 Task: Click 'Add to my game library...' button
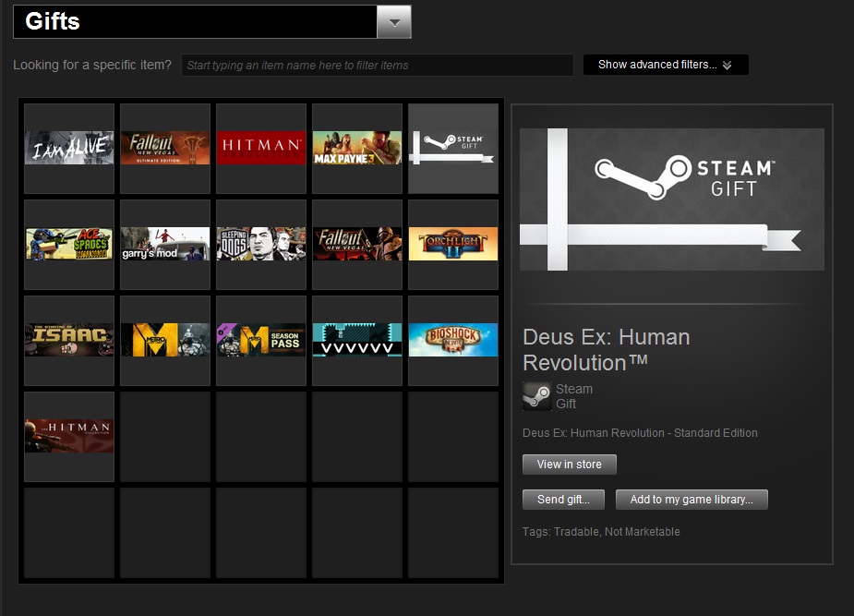(x=692, y=500)
